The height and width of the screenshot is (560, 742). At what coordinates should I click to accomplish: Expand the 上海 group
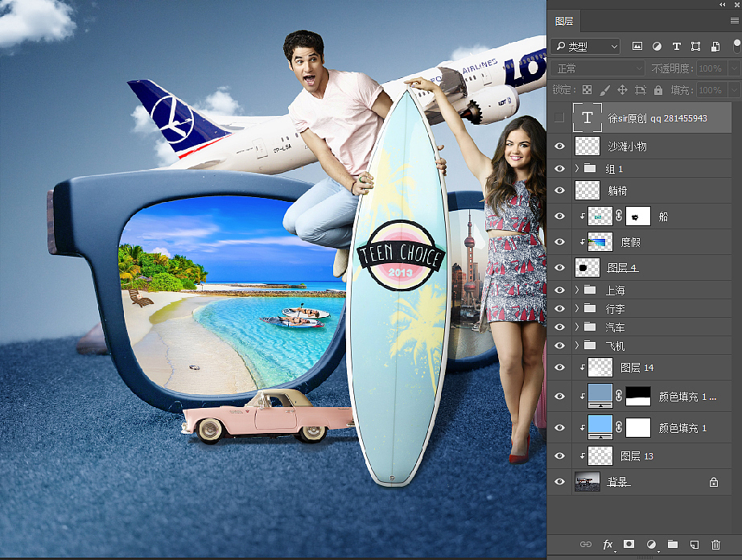(x=577, y=290)
